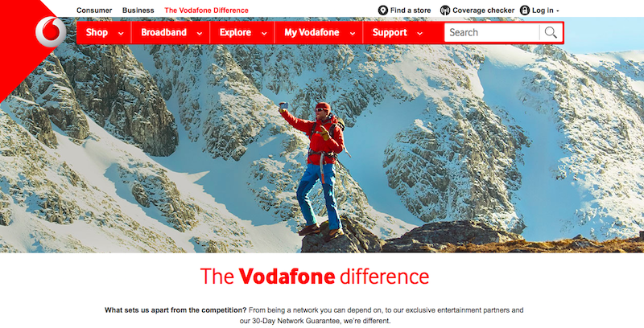Select the Consumer tab
Viewport: 644px width, 328px height.
pyautogui.click(x=94, y=10)
